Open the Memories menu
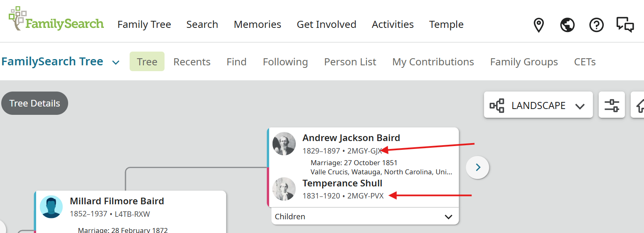Viewport: 644px width, 233px height. pos(258,25)
